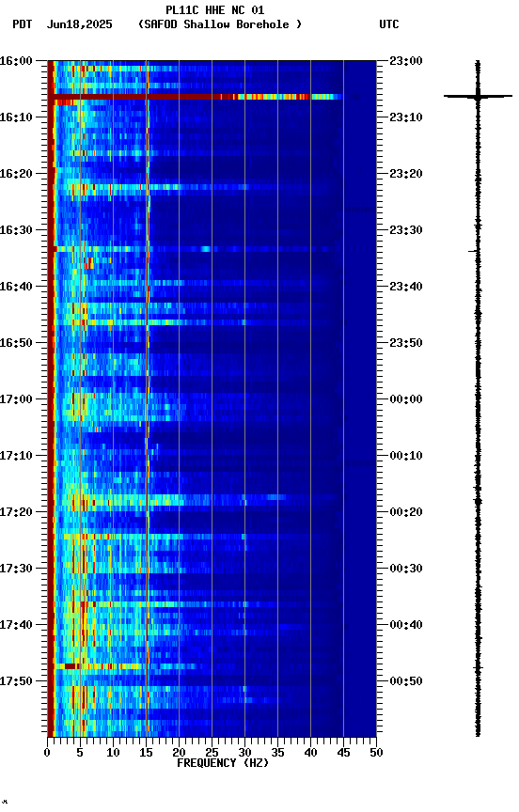The image size is (519, 812).
Task: Click the 0 Hz frequency axis label
Action: coord(48,753)
